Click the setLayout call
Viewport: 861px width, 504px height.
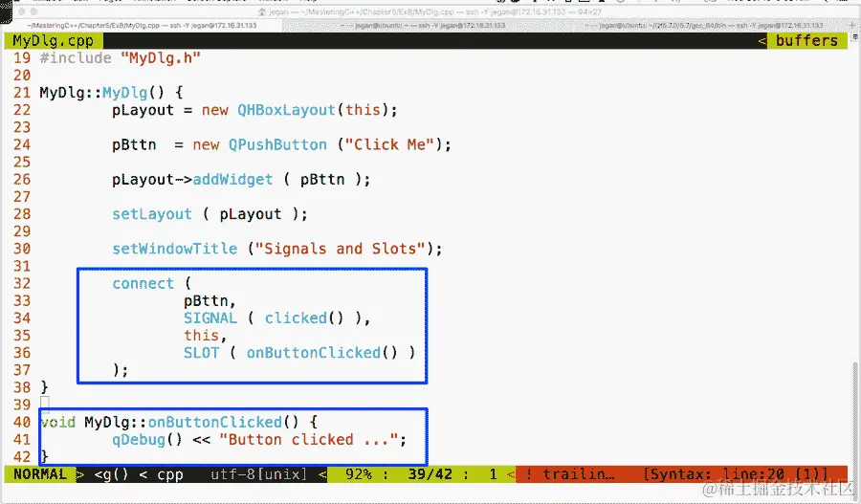tap(152, 214)
